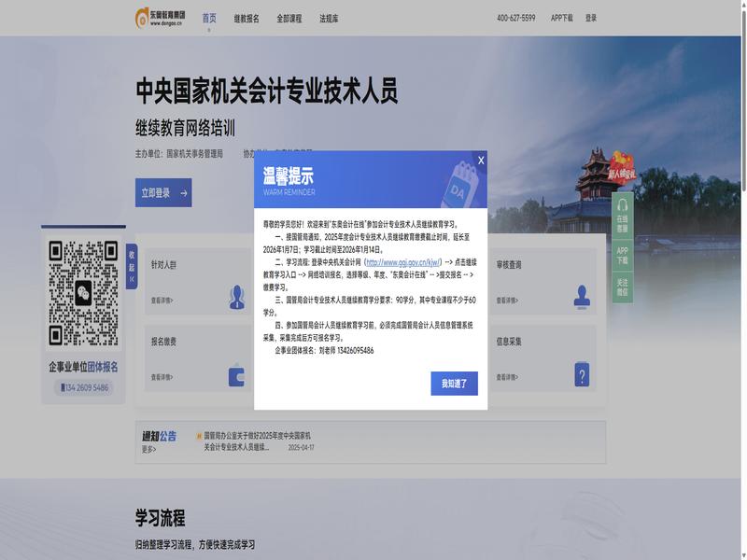Viewport: 747px width, 560px height.
Task: Open the ggj.gov.cn/kjw link in the notice
Action: click(402, 263)
